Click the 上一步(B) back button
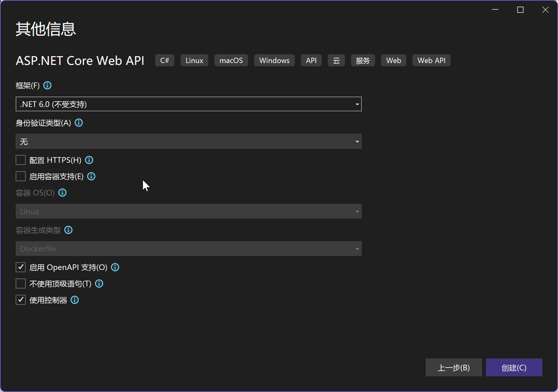 pyautogui.click(x=454, y=368)
